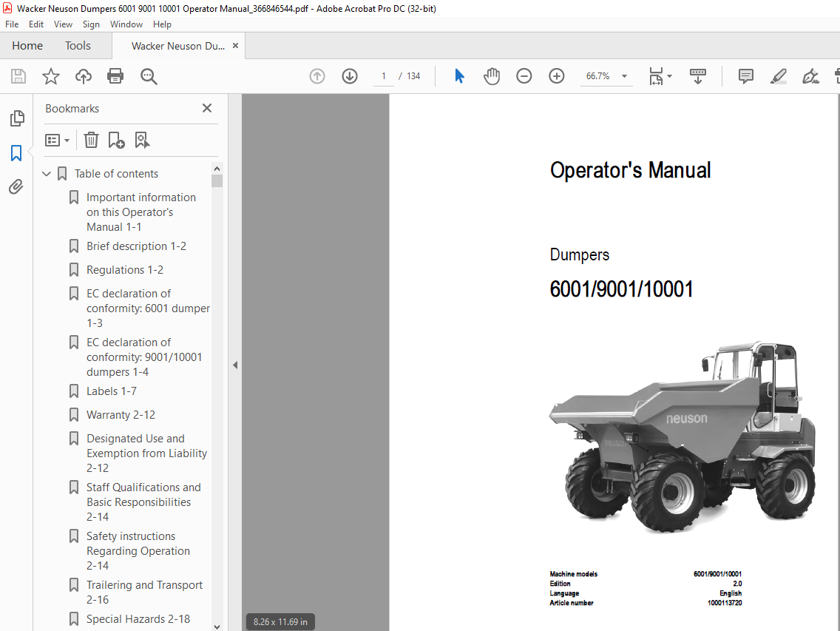
Task: Zoom out with minus button
Action: coord(524,76)
